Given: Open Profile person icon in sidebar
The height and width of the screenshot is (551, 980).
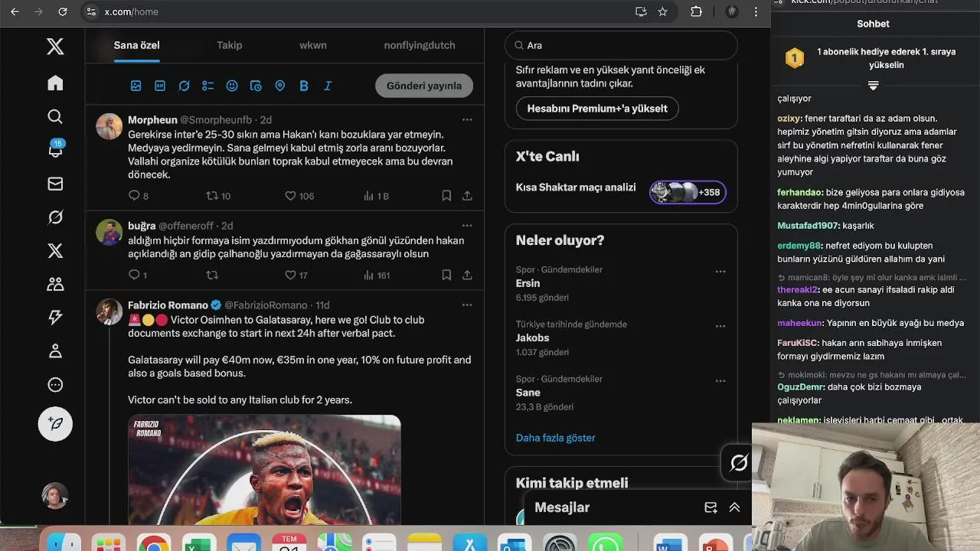Looking at the screenshot, I should pyautogui.click(x=55, y=351).
